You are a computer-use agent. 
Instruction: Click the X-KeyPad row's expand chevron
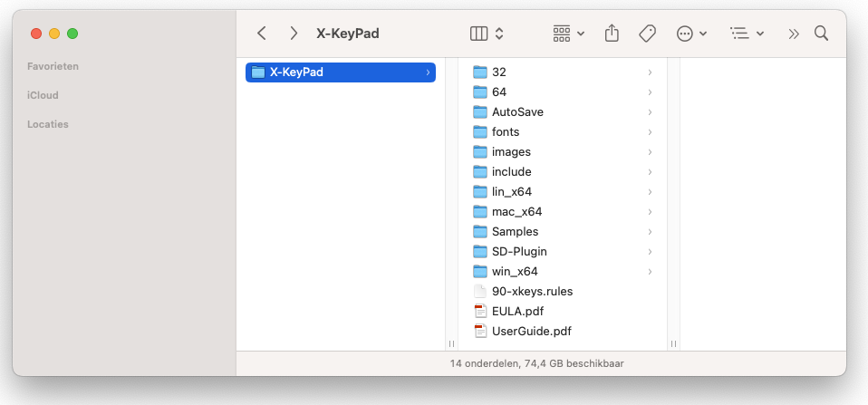428,72
